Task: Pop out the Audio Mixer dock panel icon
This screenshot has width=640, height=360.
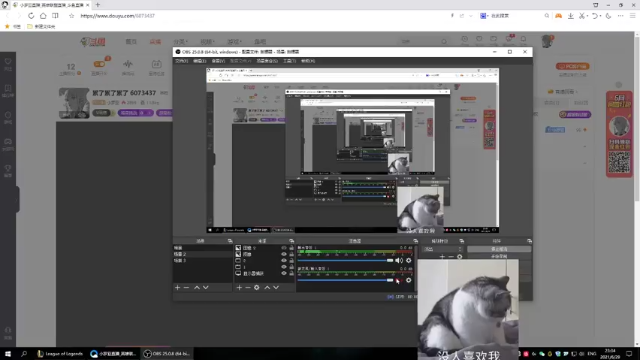Action: [416, 241]
